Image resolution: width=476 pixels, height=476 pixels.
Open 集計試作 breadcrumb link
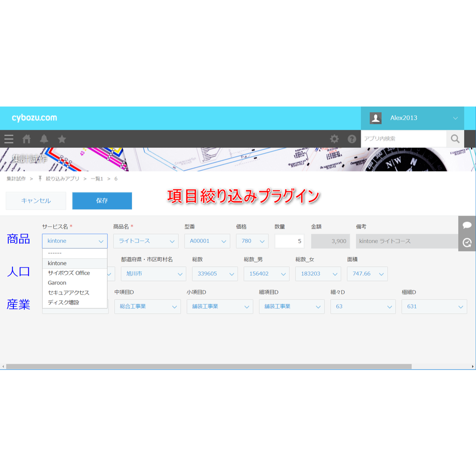tap(16, 178)
